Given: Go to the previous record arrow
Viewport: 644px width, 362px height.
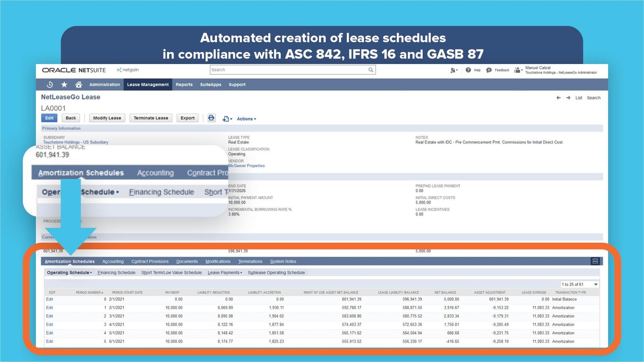Looking at the screenshot, I should 558,98.
